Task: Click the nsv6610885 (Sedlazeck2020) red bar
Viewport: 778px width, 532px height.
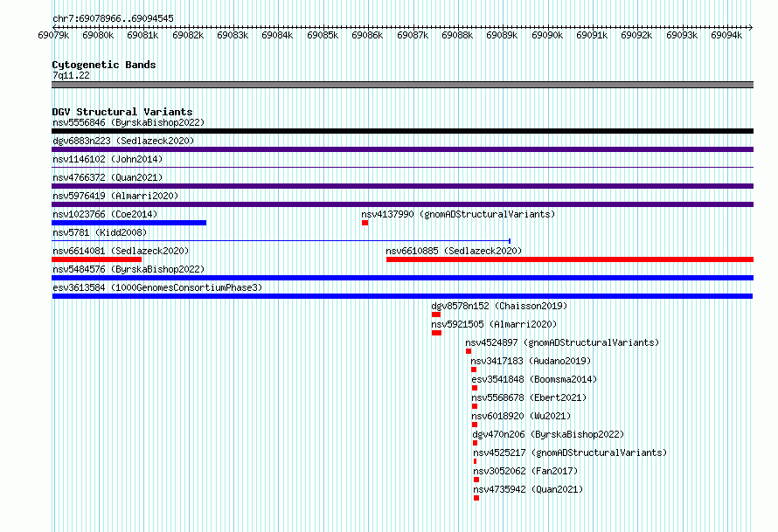Action: tap(570, 259)
